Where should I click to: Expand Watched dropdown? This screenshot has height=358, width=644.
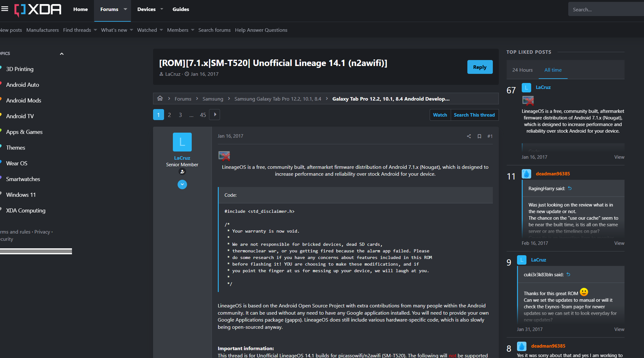[161, 30]
